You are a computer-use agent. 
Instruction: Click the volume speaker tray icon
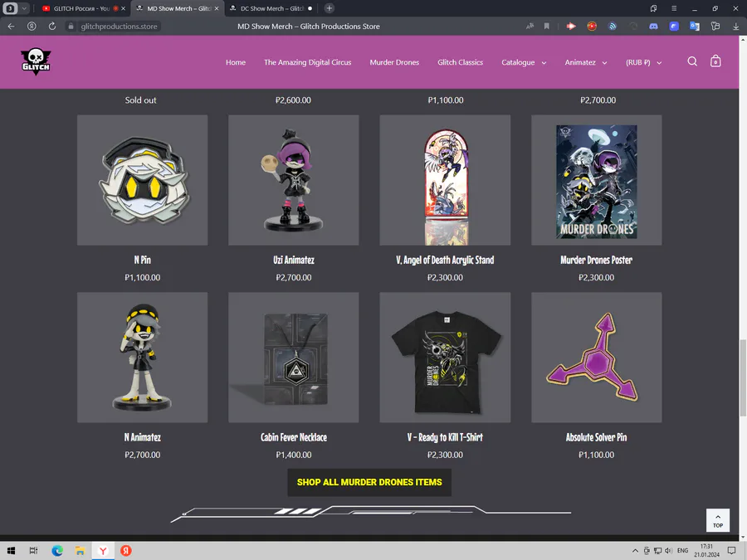[x=669, y=551]
